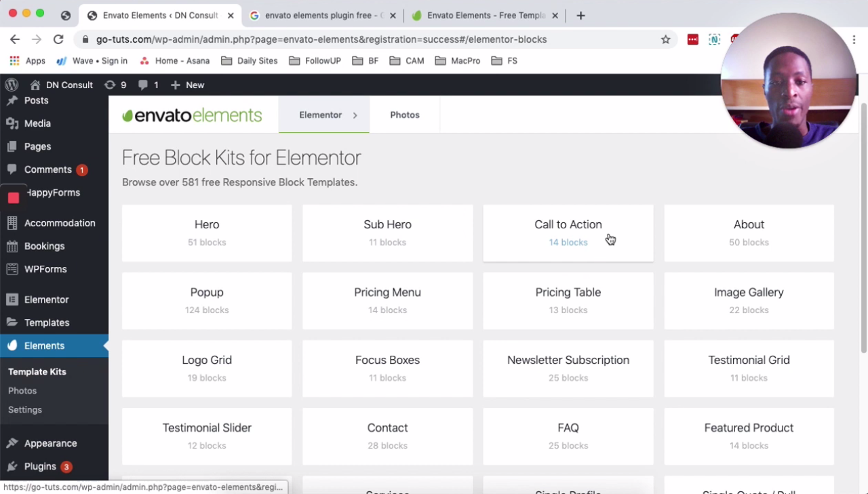Viewport: 868px width, 494px height.
Task: Open Posts via its pushpin icon
Action: click(x=12, y=100)
